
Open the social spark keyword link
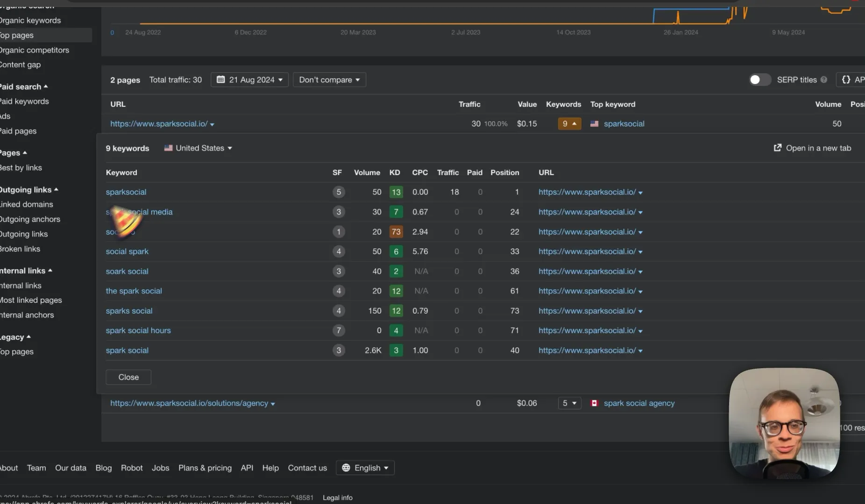127,252
